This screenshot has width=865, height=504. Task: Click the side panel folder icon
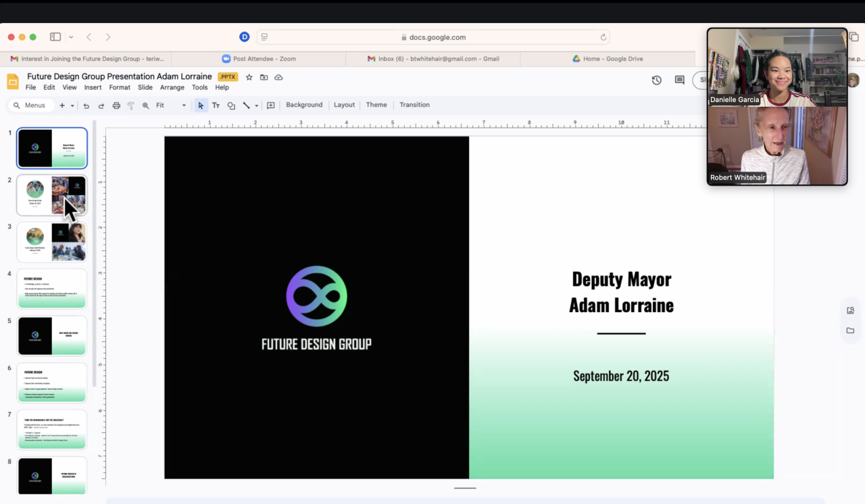pyautogui.click(x=850, y=330)
